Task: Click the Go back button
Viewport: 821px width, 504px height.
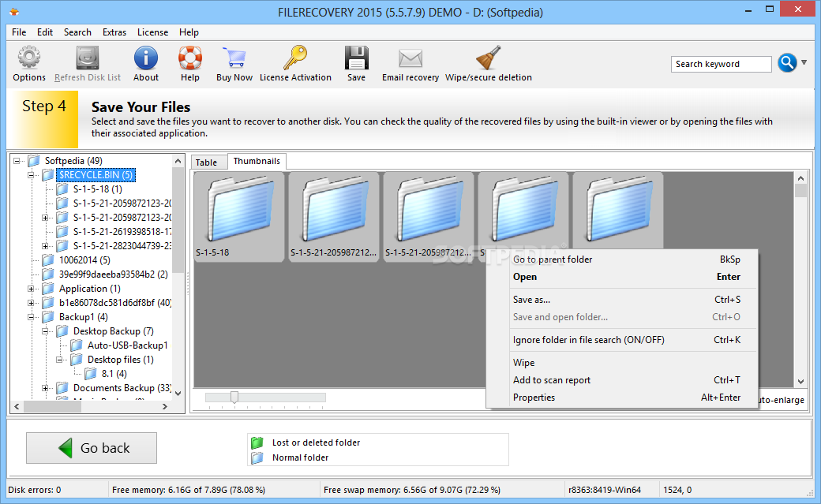Action: tap(92, 448)
